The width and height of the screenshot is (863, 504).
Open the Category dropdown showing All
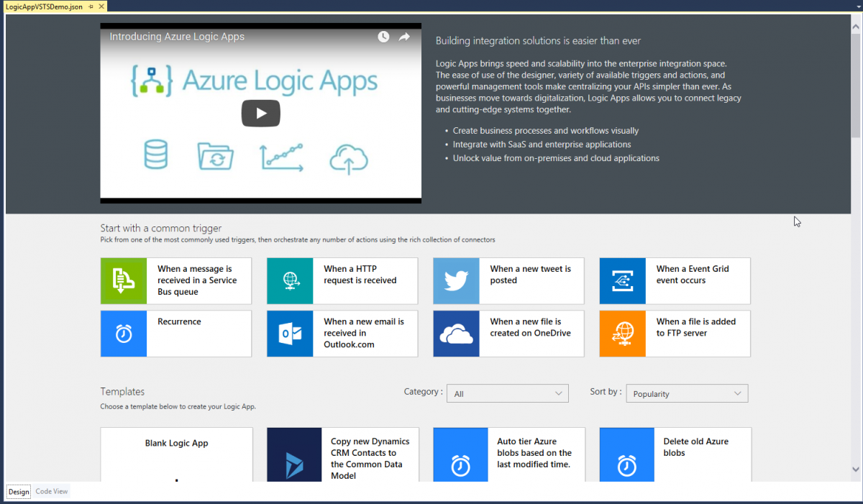pos(508,393)
